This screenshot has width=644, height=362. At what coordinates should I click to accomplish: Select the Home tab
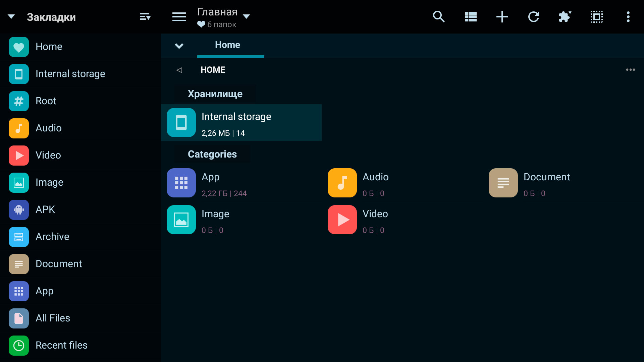(227, 45)
